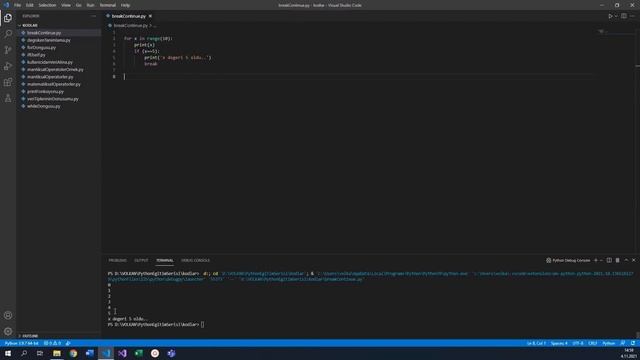
Task: Open the Source Control view
Action: (8, 50)
